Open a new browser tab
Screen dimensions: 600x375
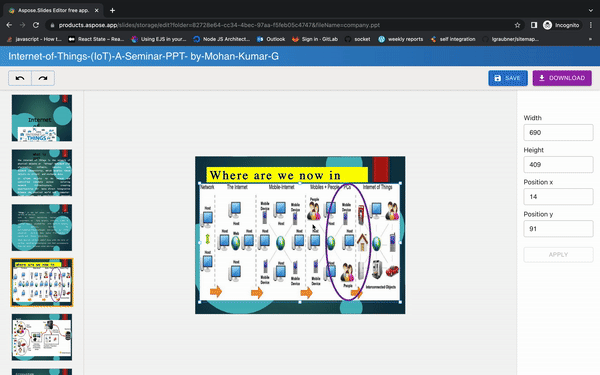pos(112,10)
